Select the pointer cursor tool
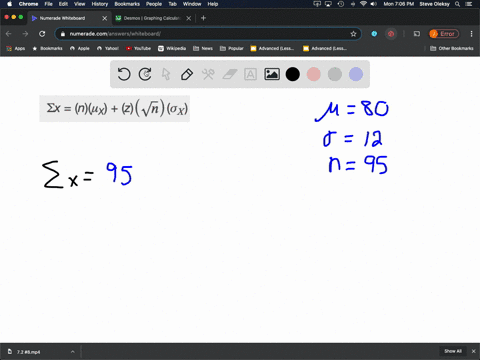This screenshot has width=480, height=360. coord(166,74)
